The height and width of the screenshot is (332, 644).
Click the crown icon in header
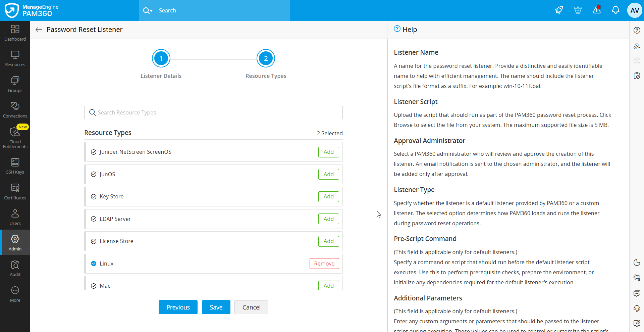578,10
